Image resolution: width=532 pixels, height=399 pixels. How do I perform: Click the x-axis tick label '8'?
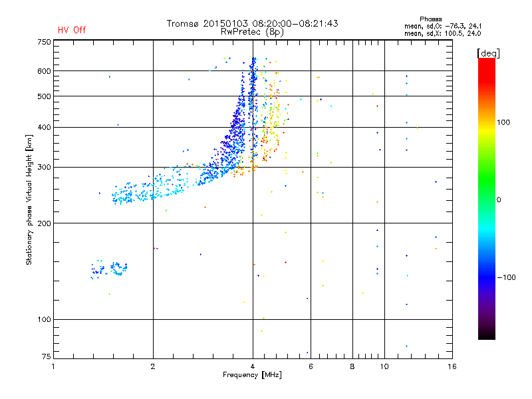tap(352, 367)
